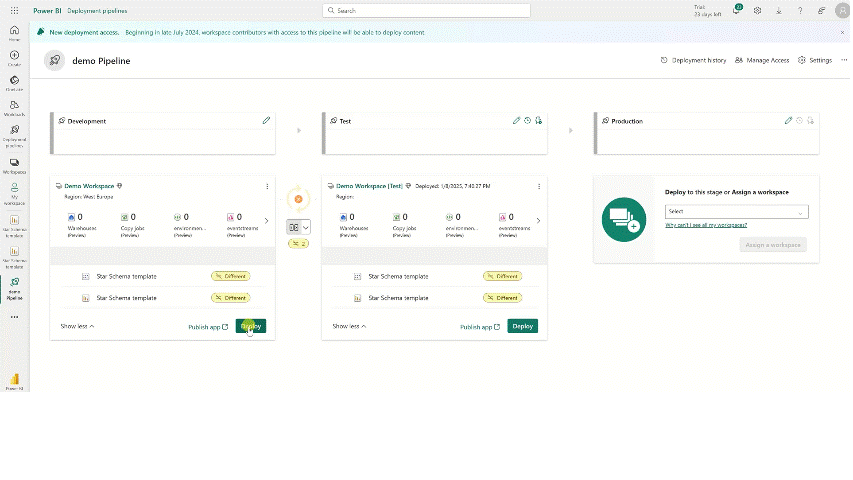Open the settings gear in the header
This screenshot has height=480, width=853.
(x=757, y=10)
